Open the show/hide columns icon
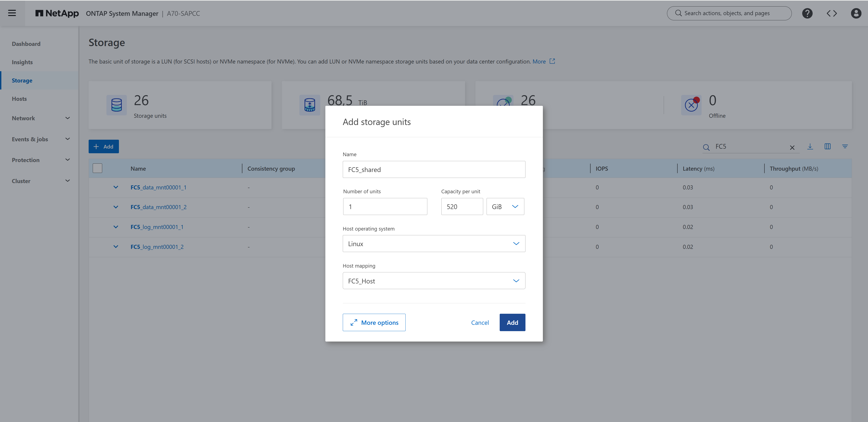The image size is (868, 422). point(827,146)
